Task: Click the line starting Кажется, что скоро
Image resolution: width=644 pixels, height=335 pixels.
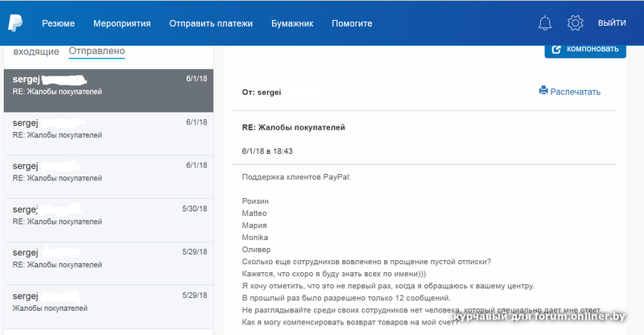Action: click(x=334, y=274)
